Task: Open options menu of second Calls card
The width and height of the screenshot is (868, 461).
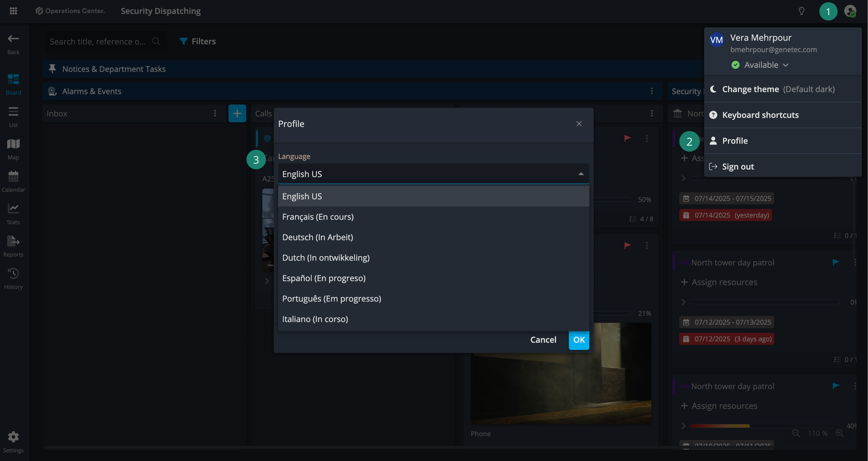Action: pyautogui.click(x=647, y=246)
